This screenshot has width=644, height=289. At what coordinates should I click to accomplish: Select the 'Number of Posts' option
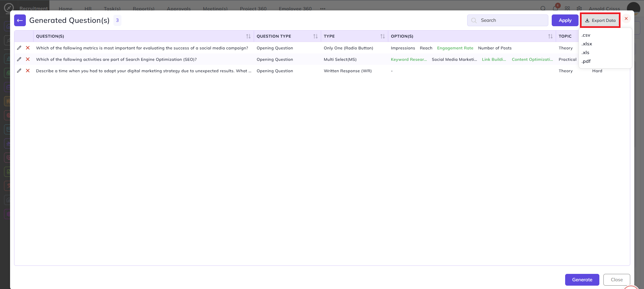point(495,48)
